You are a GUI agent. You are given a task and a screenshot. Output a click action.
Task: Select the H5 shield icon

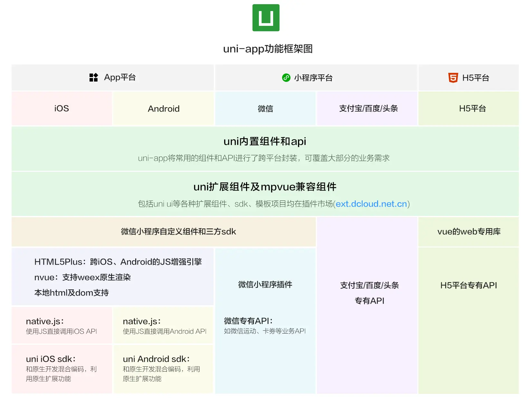click(452, 78)
